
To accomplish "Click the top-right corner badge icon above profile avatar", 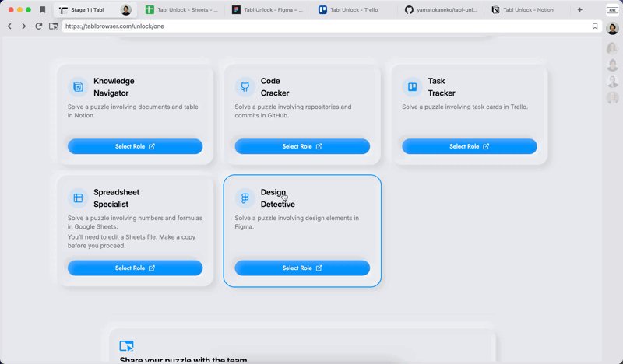I will click(x=612, y=10).
